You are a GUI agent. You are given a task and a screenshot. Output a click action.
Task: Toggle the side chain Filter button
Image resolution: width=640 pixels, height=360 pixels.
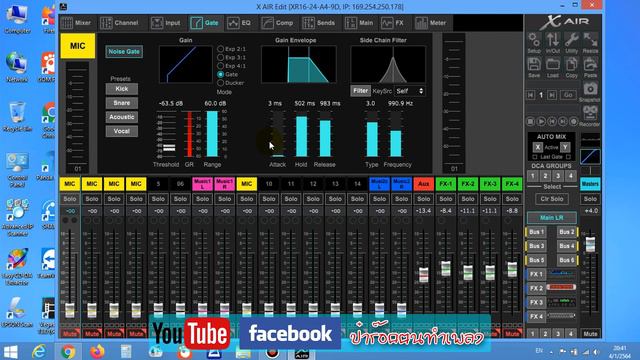pos(360,91)
